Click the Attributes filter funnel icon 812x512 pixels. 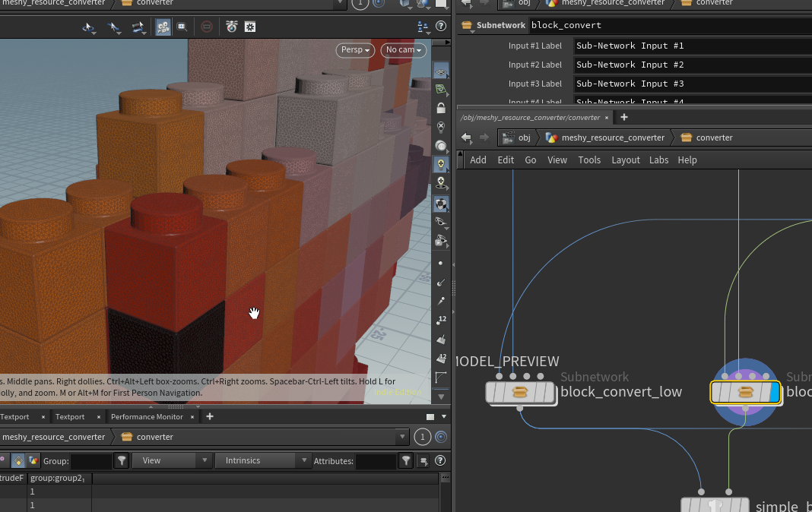pos(406,460)
